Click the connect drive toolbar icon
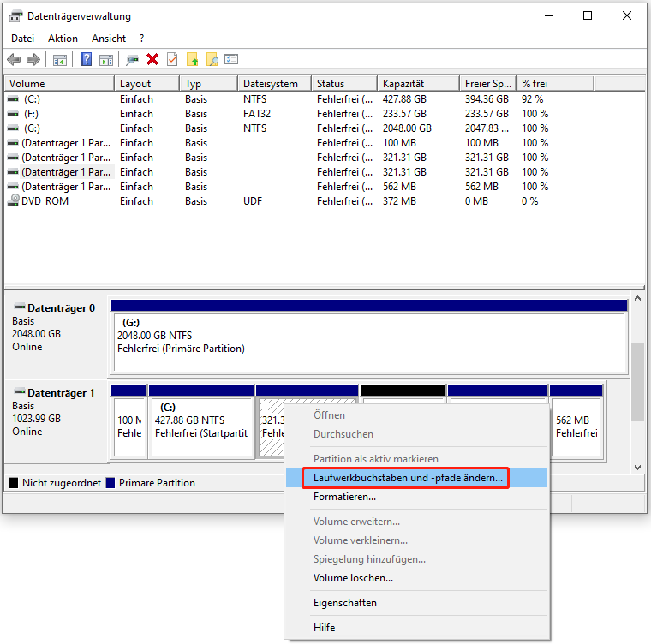The height and width of the screenshot is (644, 651). tap(132, 59)
